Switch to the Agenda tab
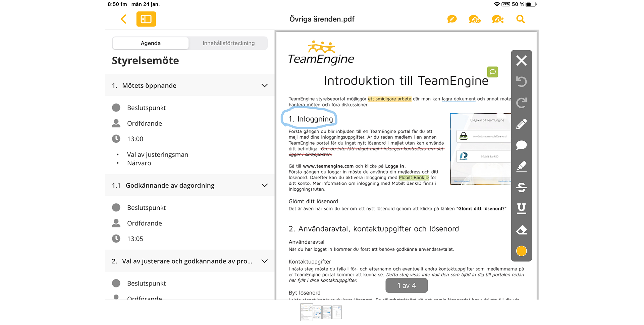644x325 pixels. tap(151, 43)
